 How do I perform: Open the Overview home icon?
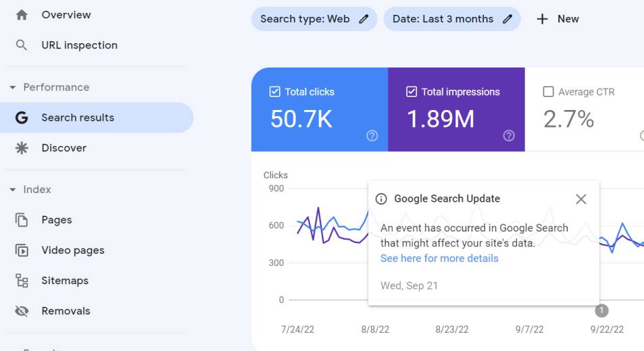coord(22,15)
